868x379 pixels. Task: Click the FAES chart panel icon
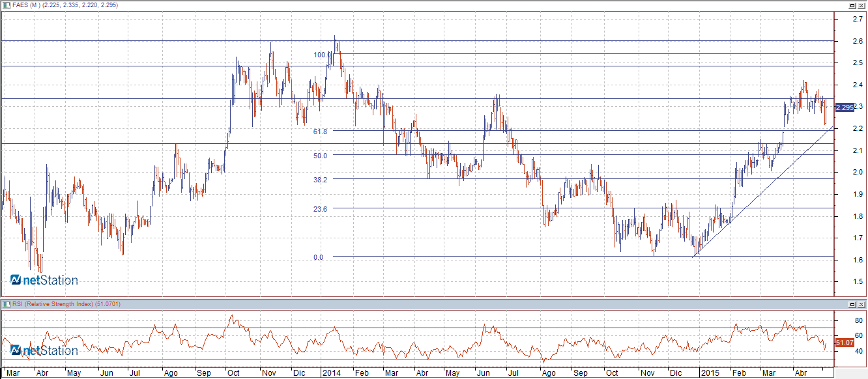tap(5, 5)
